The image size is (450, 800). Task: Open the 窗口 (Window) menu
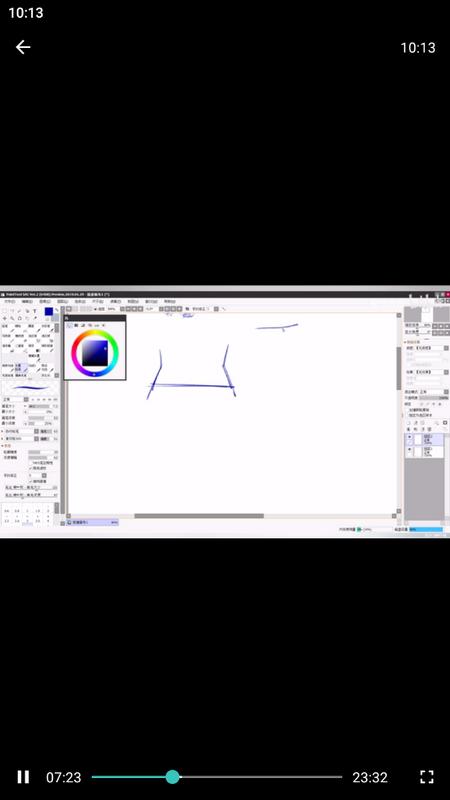coord(151,302)
